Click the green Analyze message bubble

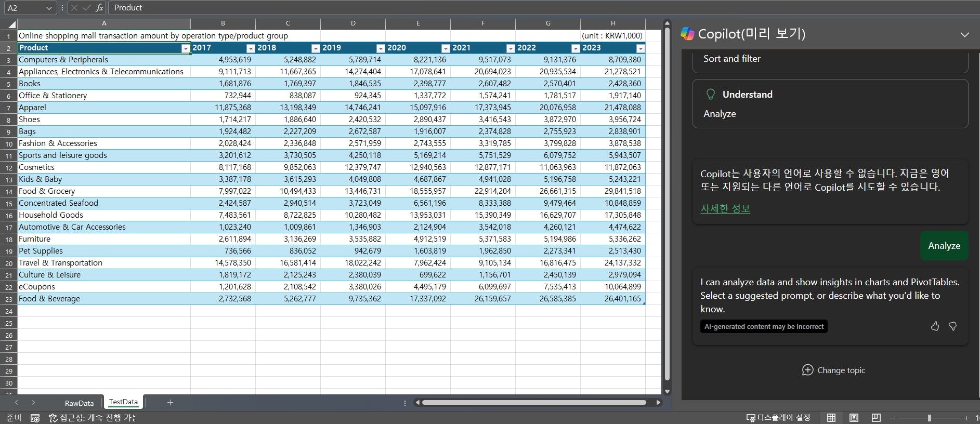[x=944, y=246]
